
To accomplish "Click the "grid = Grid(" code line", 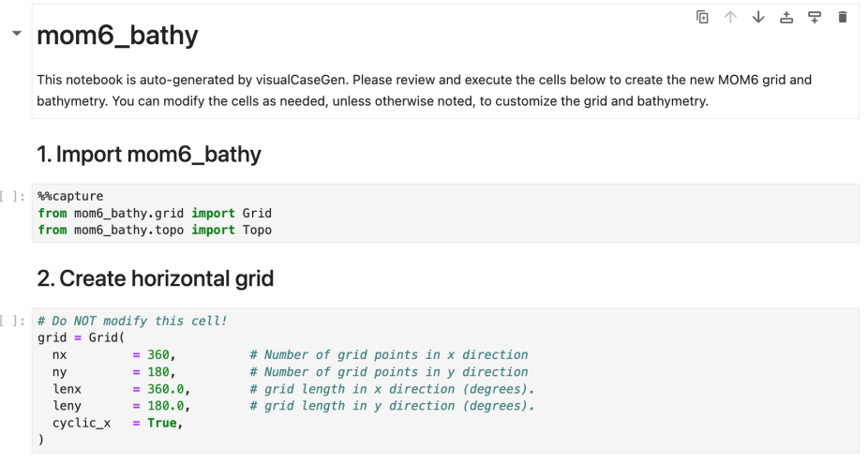I will coord(81,337).
